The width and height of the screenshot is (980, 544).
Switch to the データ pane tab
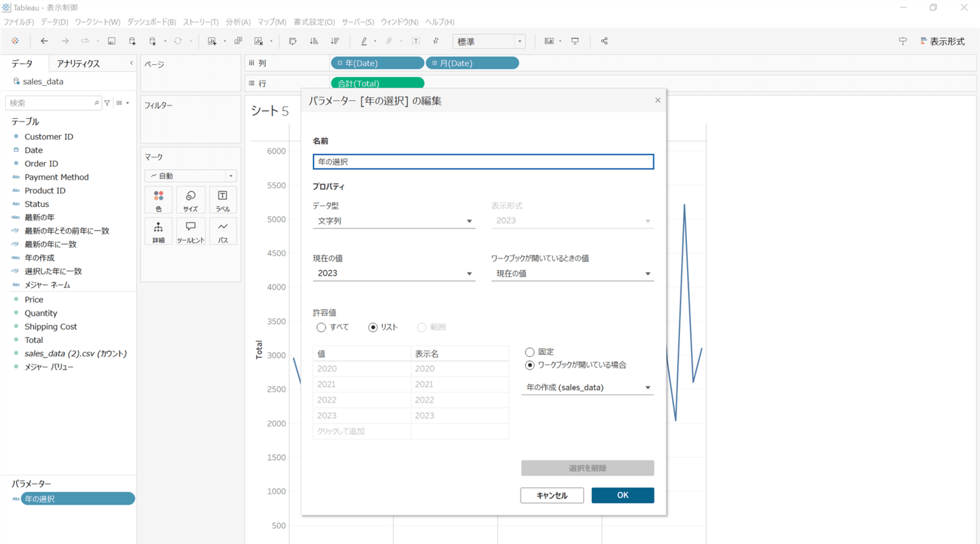(x=22, y=64)
